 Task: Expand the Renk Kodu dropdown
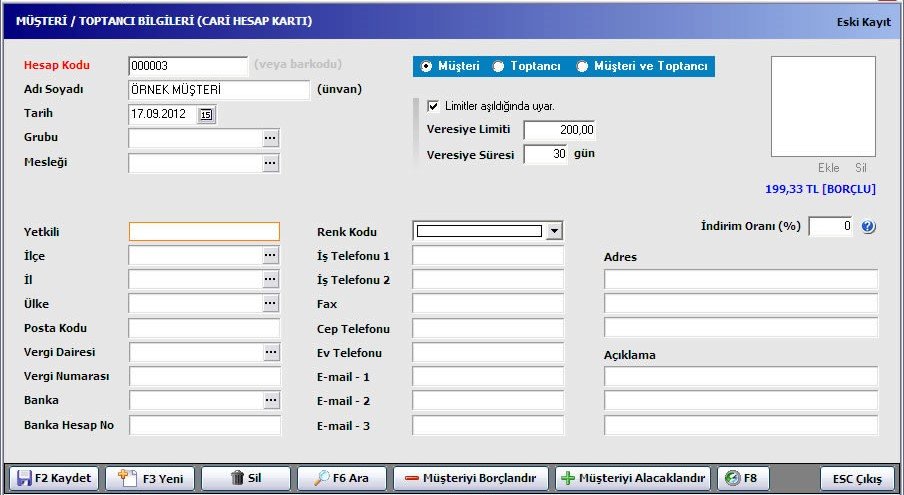point(554,231)
